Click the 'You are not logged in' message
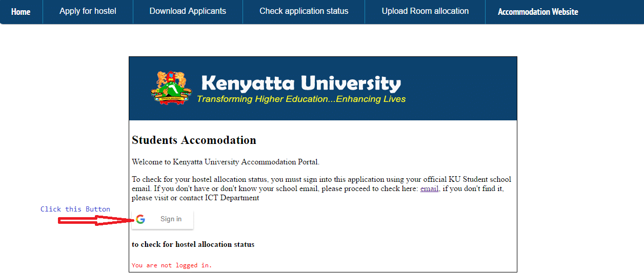 click(x=172, y=265)
